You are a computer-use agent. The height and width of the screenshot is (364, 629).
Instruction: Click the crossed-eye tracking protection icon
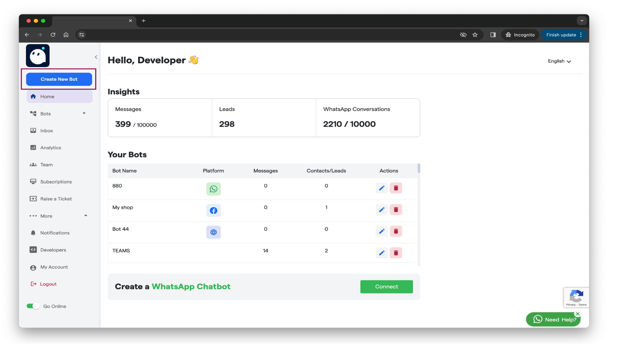[x=463, y=35]
